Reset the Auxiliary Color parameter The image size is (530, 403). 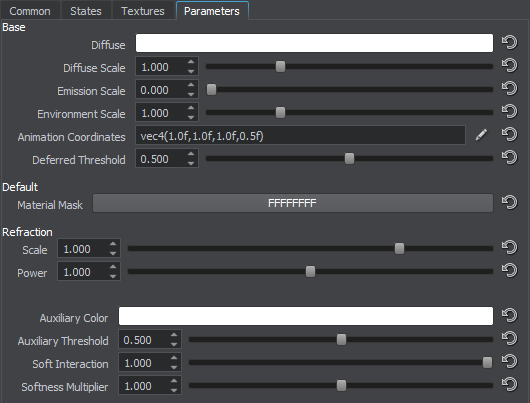pos(509,315)
